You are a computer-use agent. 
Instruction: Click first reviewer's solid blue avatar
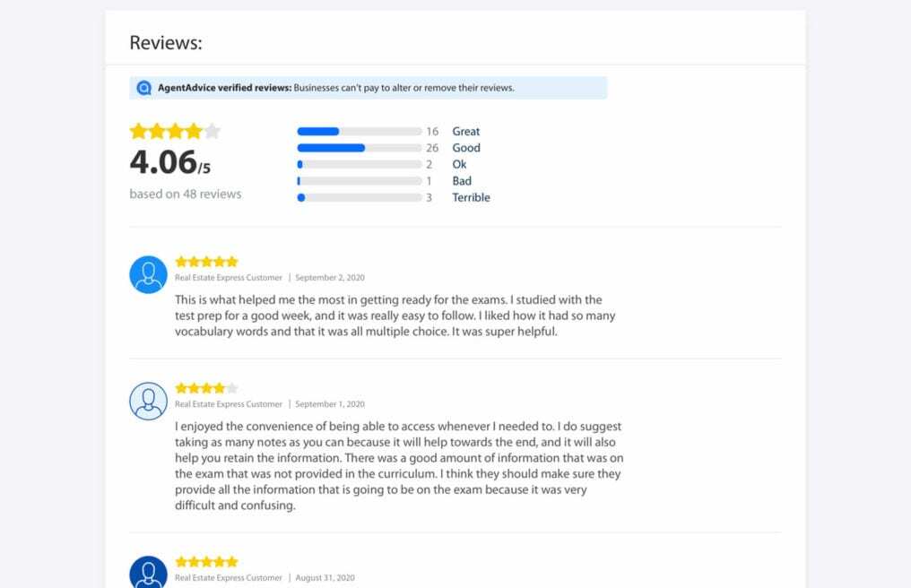tap(148, 274)
